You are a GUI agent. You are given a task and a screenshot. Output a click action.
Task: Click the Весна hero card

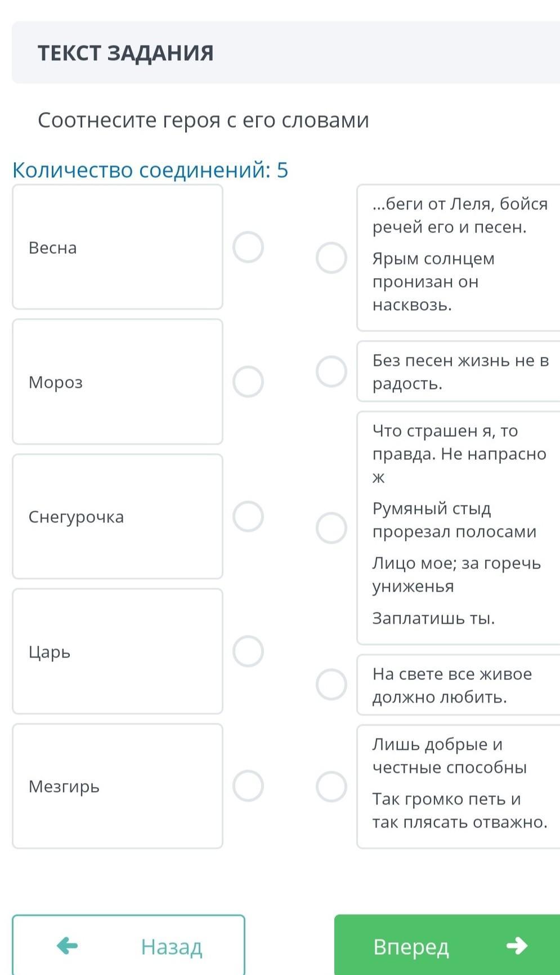(x=118, y=247)
